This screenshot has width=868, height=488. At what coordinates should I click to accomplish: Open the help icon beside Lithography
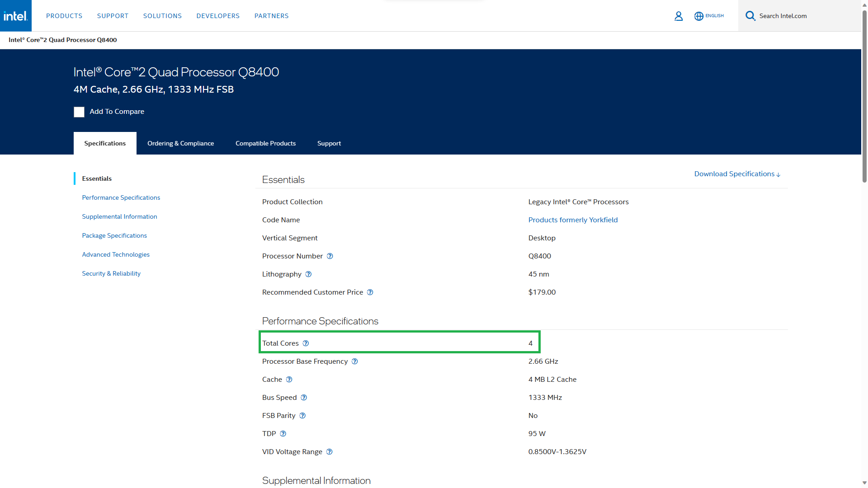(308, 274)
